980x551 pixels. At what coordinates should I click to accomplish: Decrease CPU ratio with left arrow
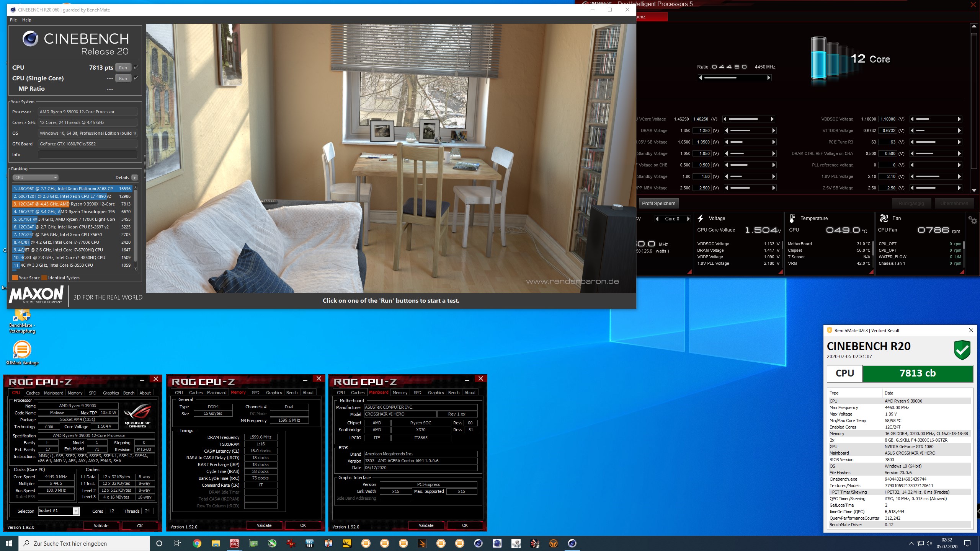[701, 78]
